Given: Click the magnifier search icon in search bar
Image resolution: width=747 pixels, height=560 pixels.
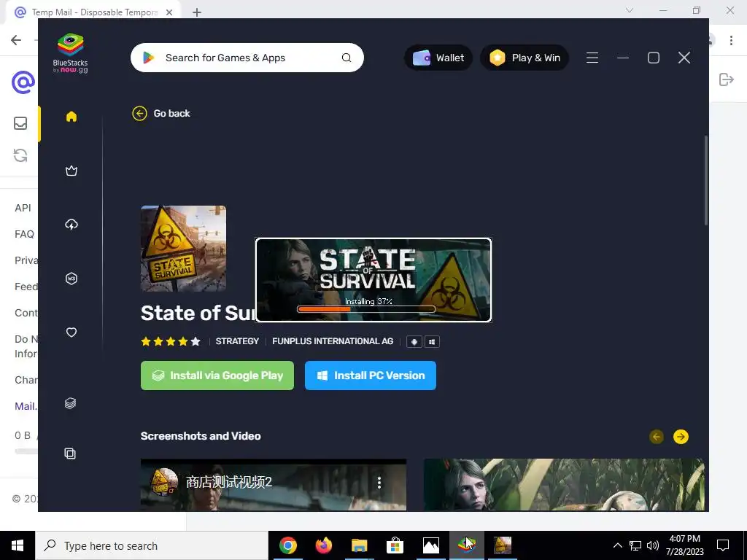Looking at the screenshot, I should 347,58.
